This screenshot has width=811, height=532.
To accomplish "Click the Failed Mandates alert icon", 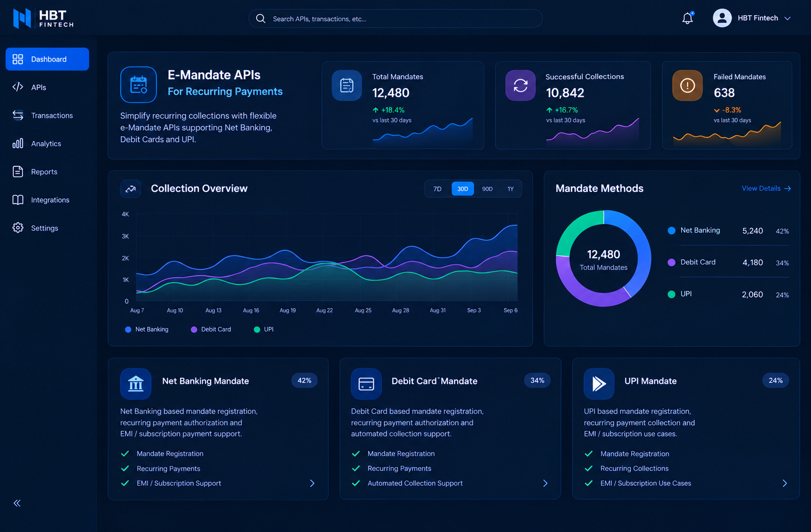I will click(687, 85).
